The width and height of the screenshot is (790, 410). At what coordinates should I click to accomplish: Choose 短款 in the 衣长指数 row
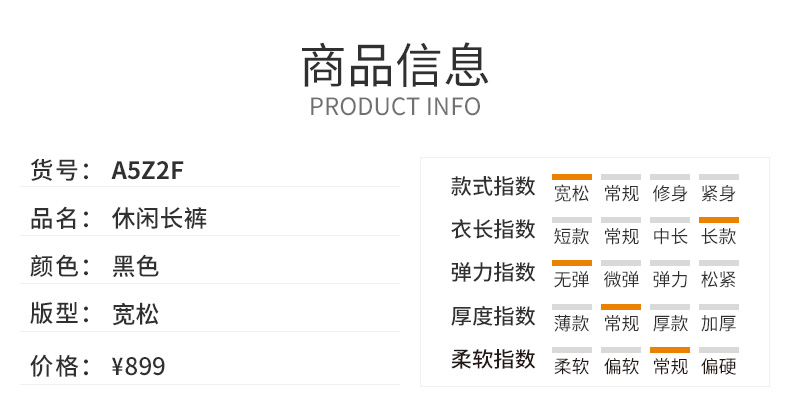(x=571, y=236)
